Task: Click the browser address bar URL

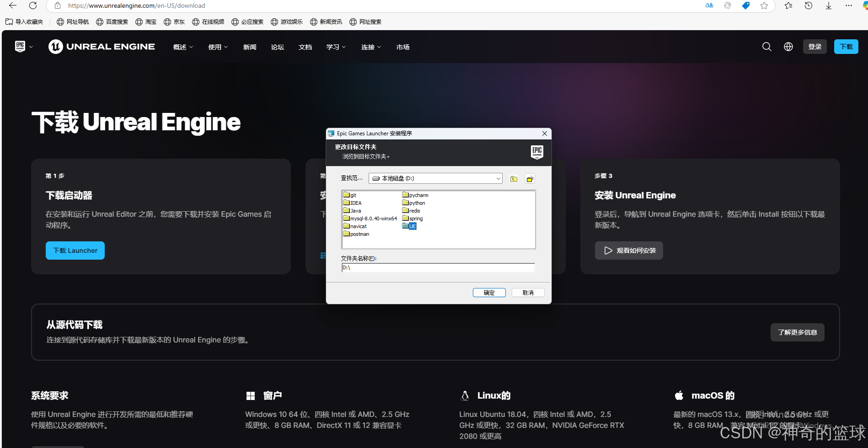Action: tap(136, 5)
